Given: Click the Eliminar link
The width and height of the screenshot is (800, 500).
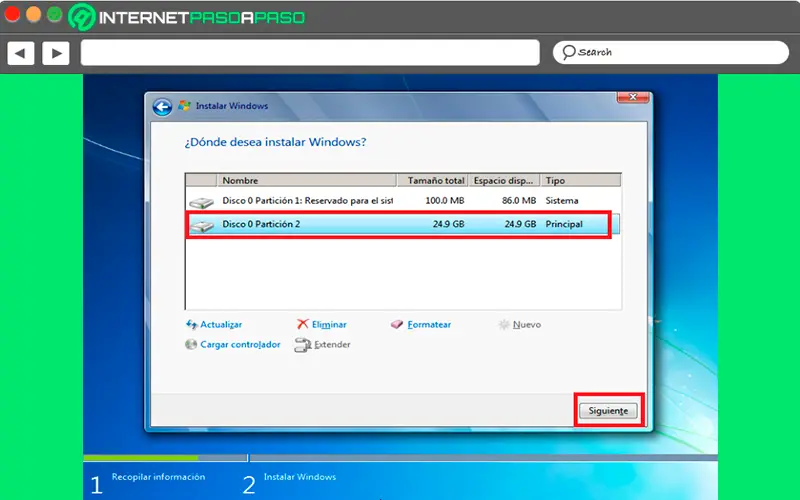Looking at the screenshot, I should 329,324.
